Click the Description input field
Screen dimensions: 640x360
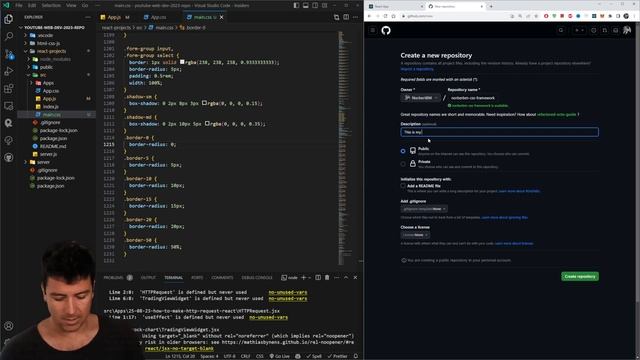click(500, 132)
